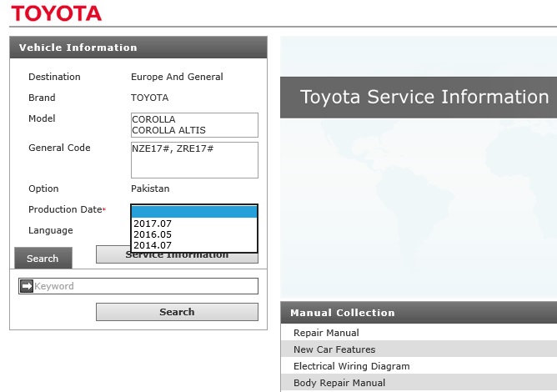Click the arrow icon in the Keyword field

coord(27,286)
